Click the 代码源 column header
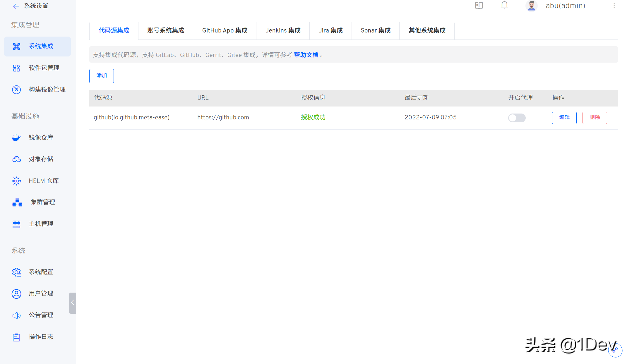Screen dimensions: 627x364 (x=103, y=98)
